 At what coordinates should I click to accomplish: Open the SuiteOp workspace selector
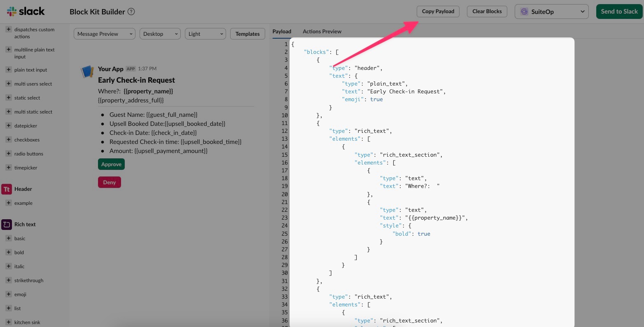pyautogui.click(x=551, y=12)
